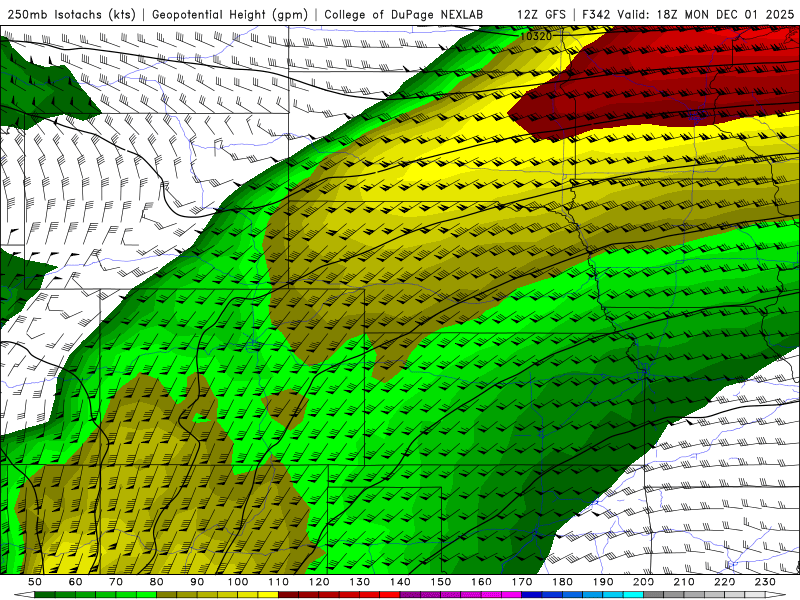800x600 pixels.
Task: Pick the dark blue swatch directly below 170
Action: click(x=532, y=595)
